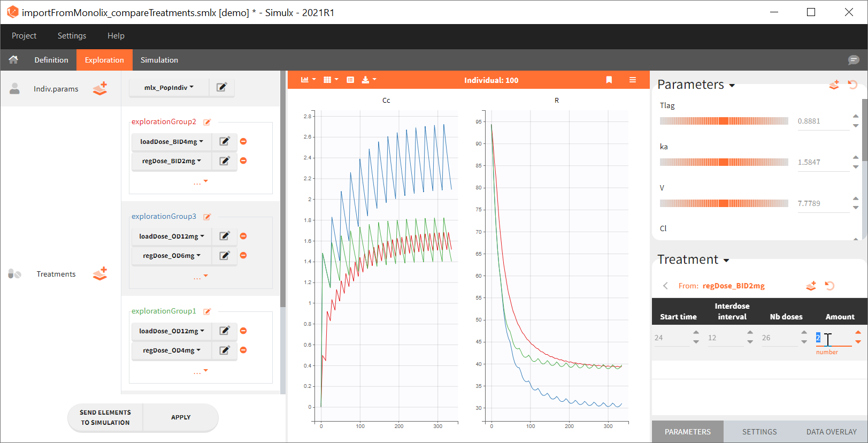
Task: Click the ka parameter slider
Action: pyautogui.click(x=724, y=162)
